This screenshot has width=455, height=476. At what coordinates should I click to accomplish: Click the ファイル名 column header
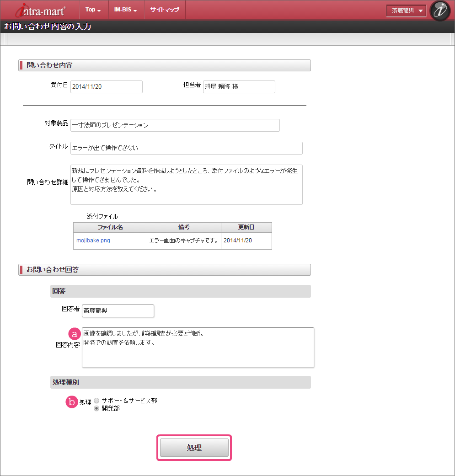[110, 227]
